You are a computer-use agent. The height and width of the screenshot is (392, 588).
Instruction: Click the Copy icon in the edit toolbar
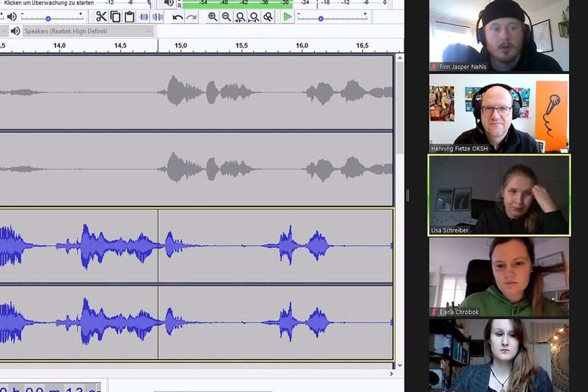(115, 17)
